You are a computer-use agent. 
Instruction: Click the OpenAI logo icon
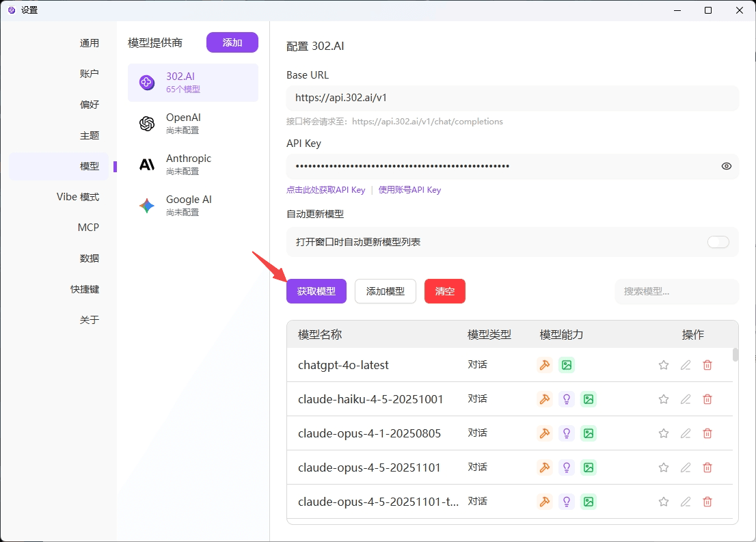pyautogui.click(x=147, y=124)
